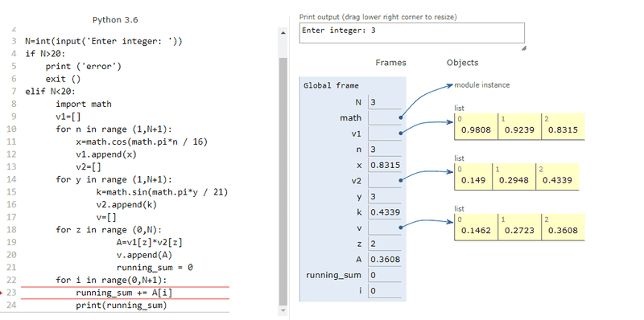
Task: Click the value box of variable N
Action: click(x=385, y=102)
